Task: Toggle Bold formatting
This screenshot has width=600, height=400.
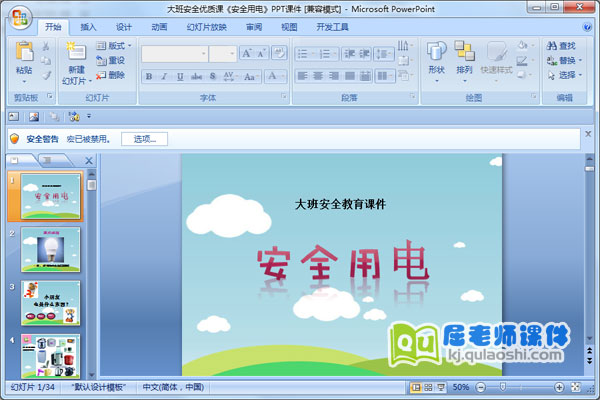Action: pyautogui.click(x=149, y=77)
